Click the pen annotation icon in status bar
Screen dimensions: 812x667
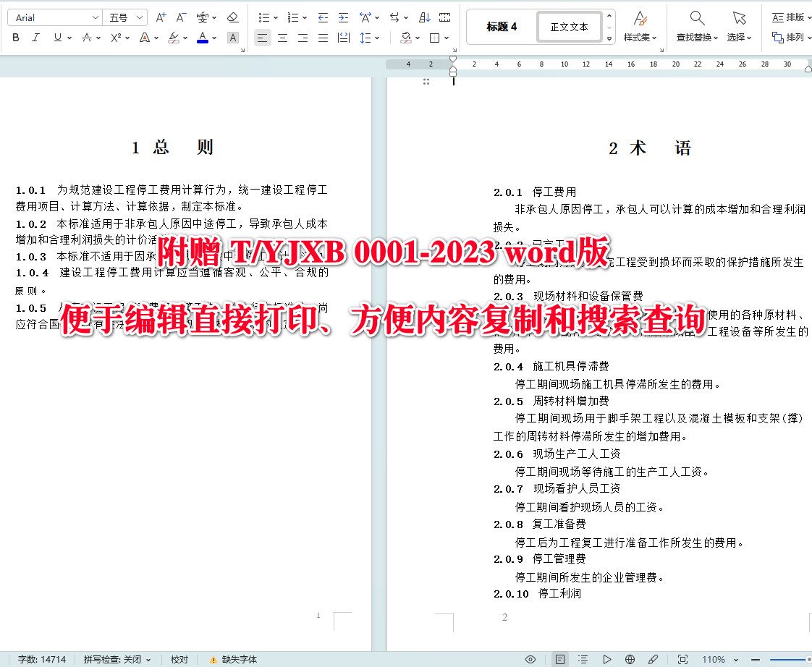(653, 659)
